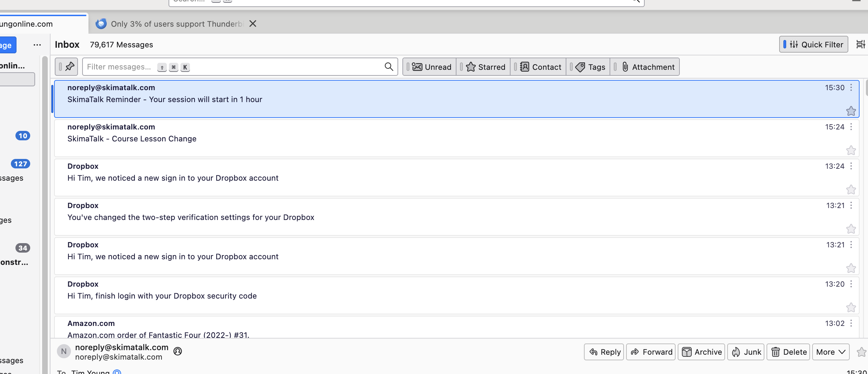Mark selected message as Junk
Viewport: 868px width, 374px height.
coord(746,352)
